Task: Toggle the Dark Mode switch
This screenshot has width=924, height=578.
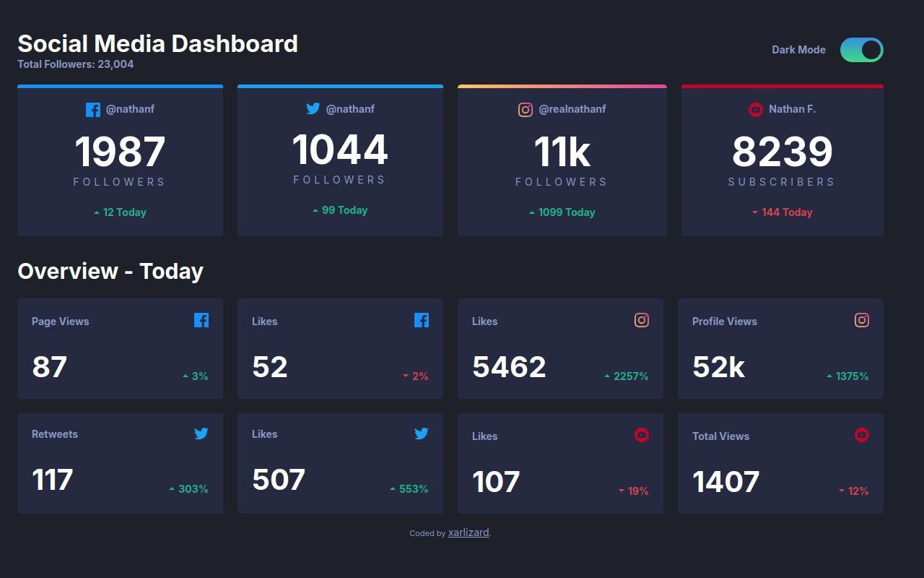Action: (x=861, y=50)
